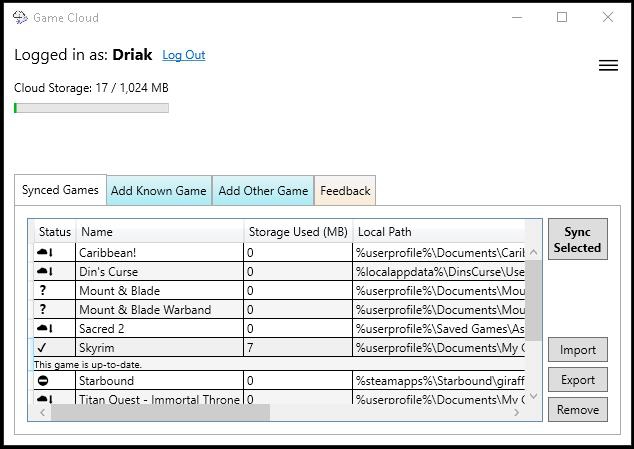Click the Export button

(x=578, y=379)
